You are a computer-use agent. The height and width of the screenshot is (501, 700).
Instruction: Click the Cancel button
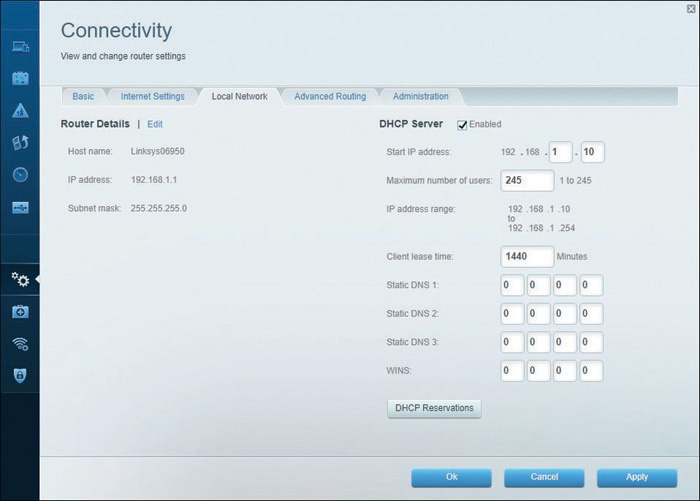tap(544, 477)
